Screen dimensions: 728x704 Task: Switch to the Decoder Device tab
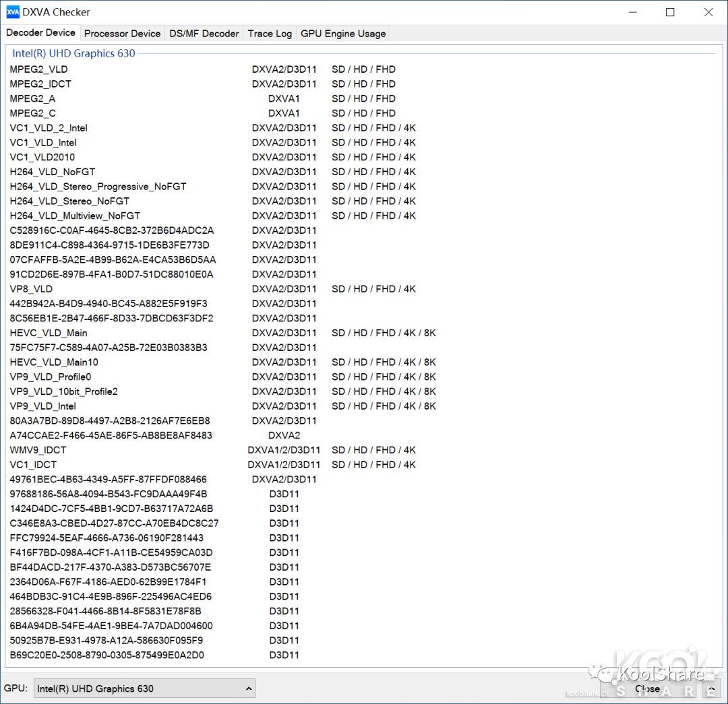pyautogui.click(x=40, y=32)
